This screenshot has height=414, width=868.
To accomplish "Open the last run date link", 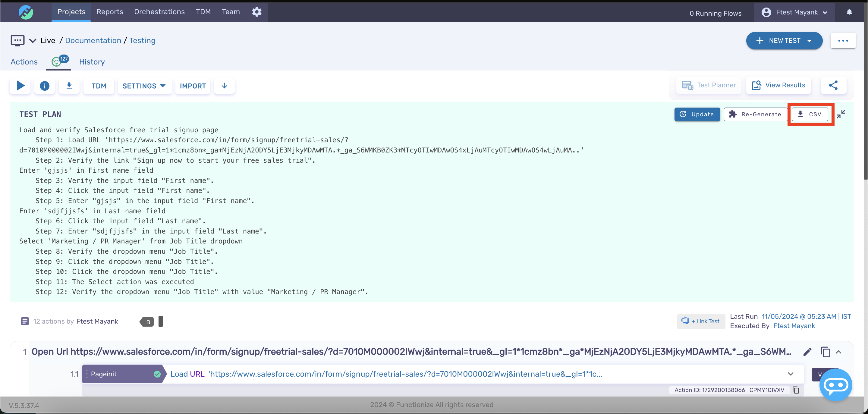I will (x=806, y=317).
